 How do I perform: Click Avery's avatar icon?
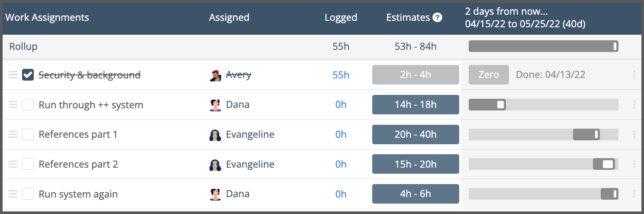click(215, 75)
